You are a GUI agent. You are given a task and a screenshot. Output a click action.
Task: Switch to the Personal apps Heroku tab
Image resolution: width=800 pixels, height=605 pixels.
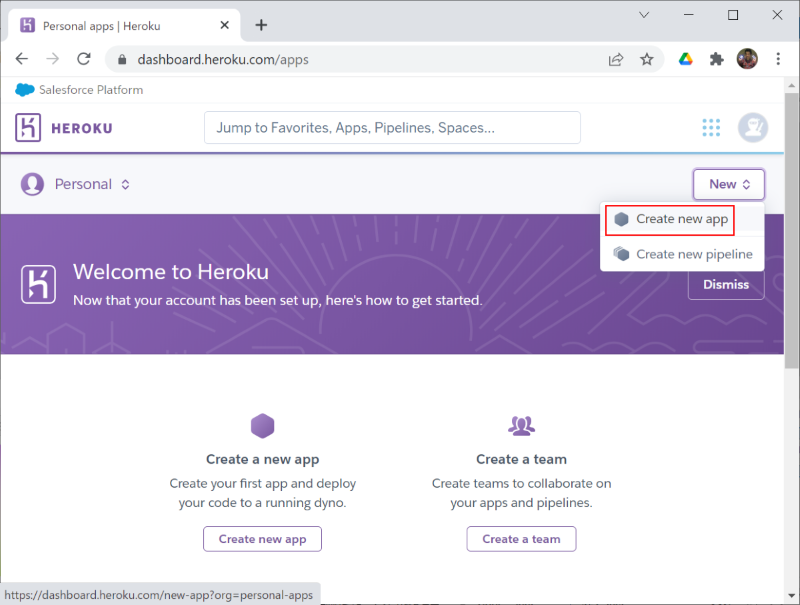(x=124, y=26)
